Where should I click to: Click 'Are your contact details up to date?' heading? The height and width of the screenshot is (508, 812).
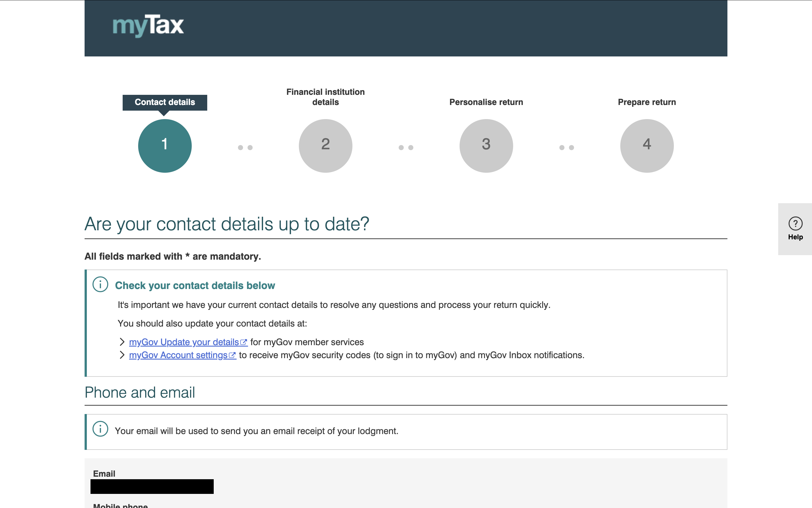point(227,224)
